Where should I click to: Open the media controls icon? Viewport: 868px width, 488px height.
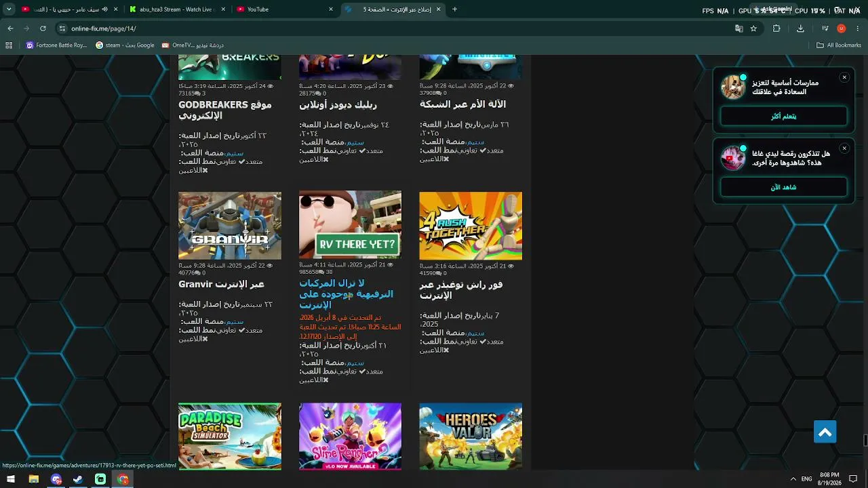point(825,28)
